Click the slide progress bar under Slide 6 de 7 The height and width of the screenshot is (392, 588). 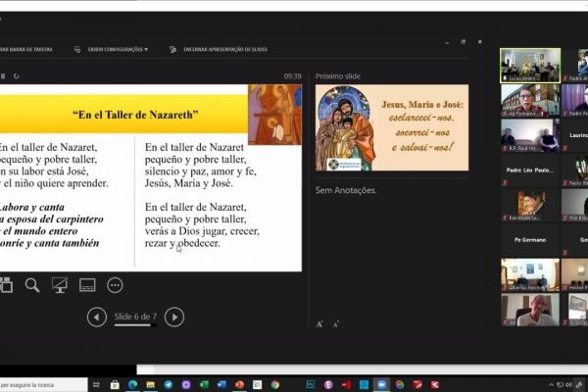pyautogui.click(x=134, y=324)
